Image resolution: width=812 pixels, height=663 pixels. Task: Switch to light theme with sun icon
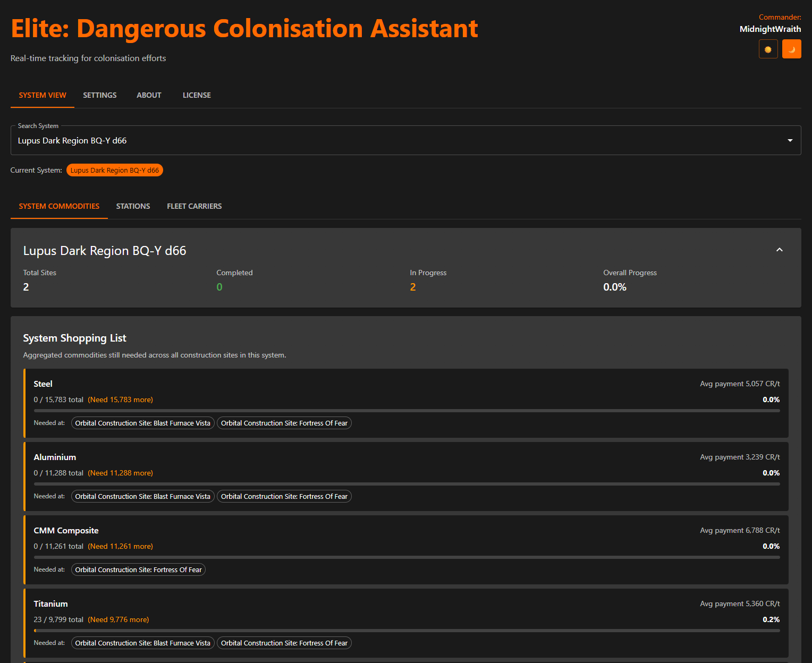tap(768, 48)
